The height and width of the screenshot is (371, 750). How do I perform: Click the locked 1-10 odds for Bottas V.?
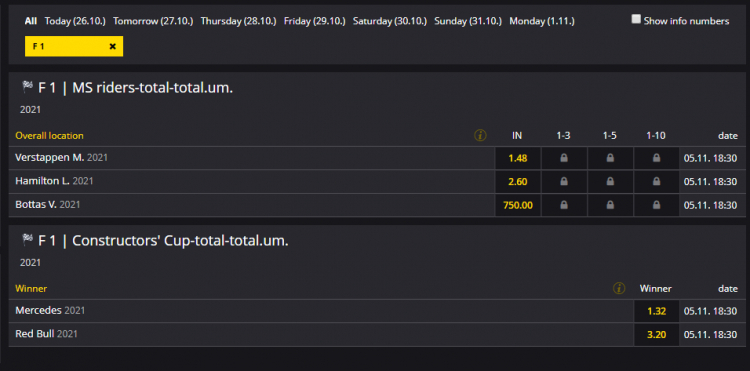(656, 205)
